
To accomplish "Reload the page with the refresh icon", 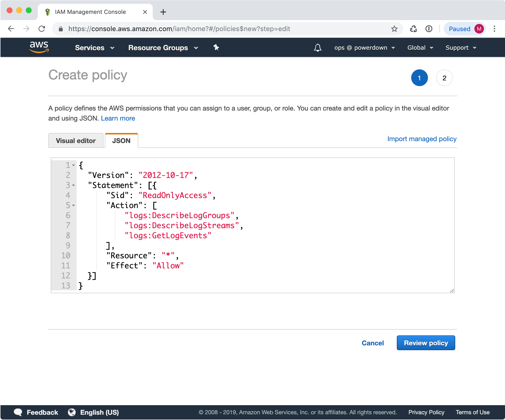I will (x=42, y=29).
